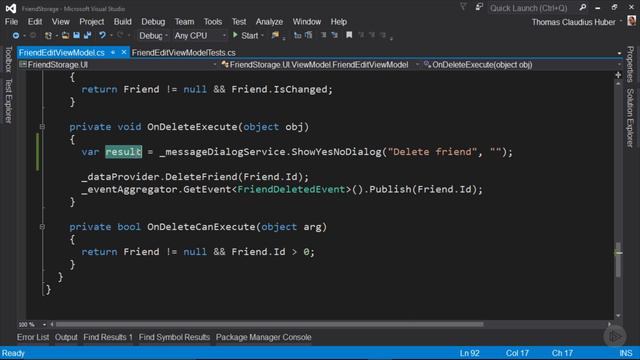640x360 pixels.
Task: Open the Test menu
Action: pos(239,22)
